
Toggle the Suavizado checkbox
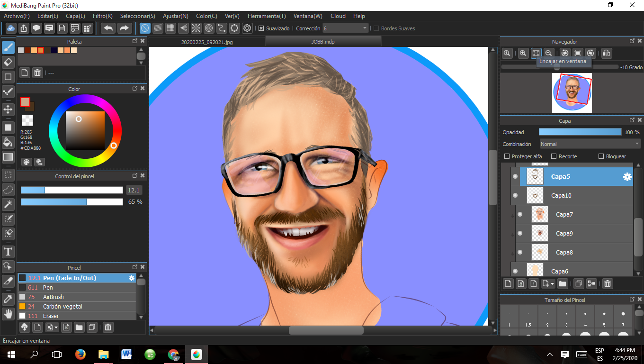tap(261, 28)
